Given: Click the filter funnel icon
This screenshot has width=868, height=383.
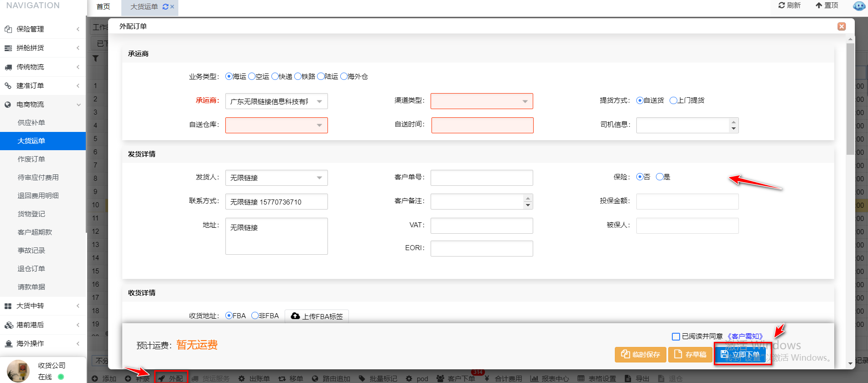Looking at the screenshot, I should point(96,58).
